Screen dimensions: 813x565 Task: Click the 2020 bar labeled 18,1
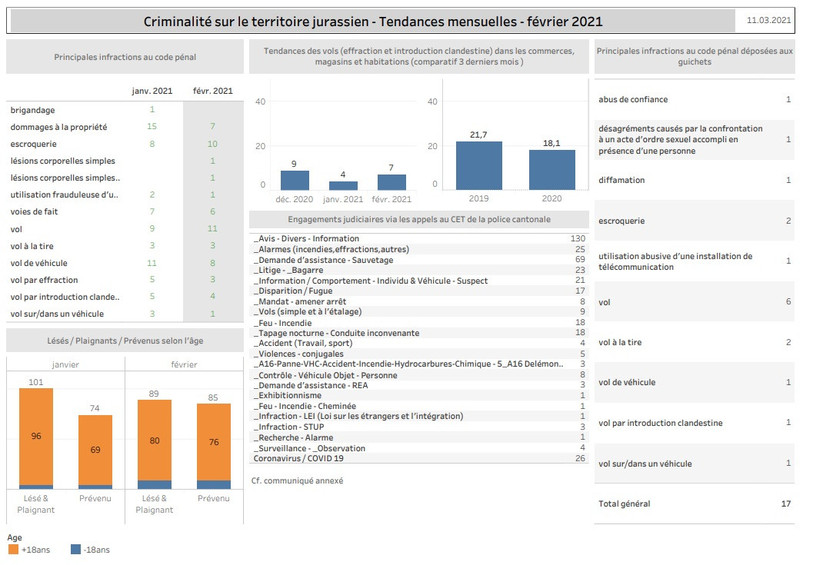[552, 170]
